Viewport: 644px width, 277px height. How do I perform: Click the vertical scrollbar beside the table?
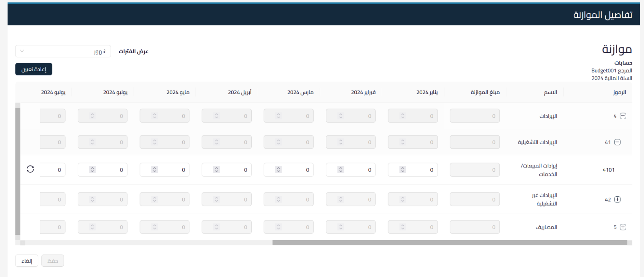(x=18, y=171)
